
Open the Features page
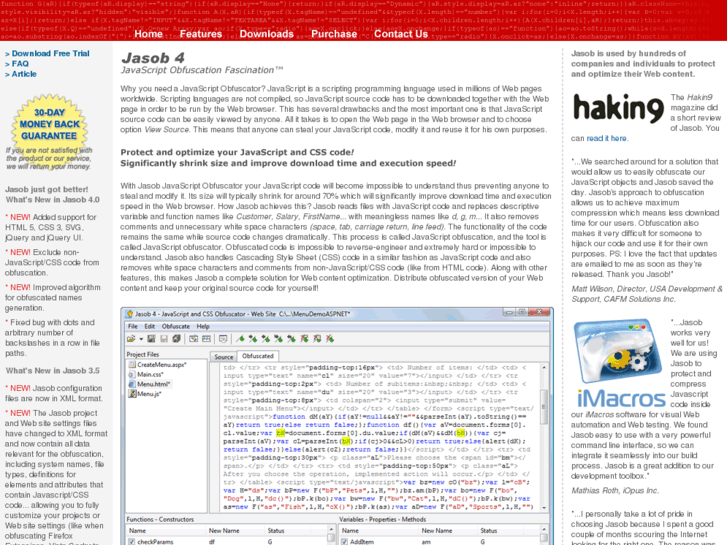click(201, 34)
